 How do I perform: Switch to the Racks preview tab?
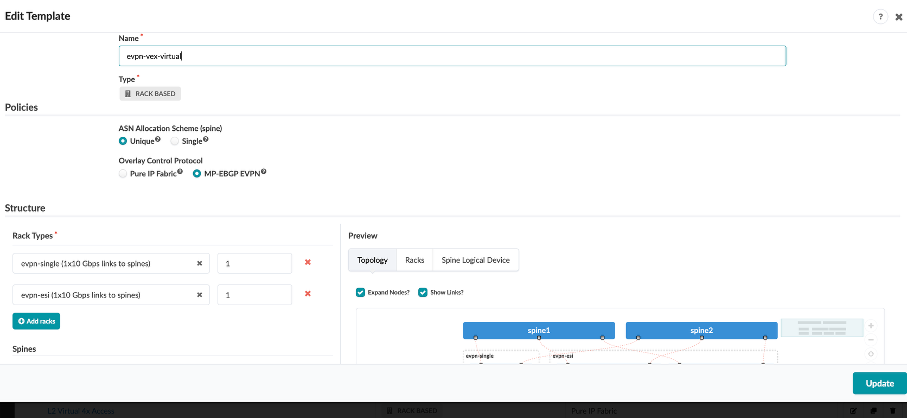coord(414,259)
